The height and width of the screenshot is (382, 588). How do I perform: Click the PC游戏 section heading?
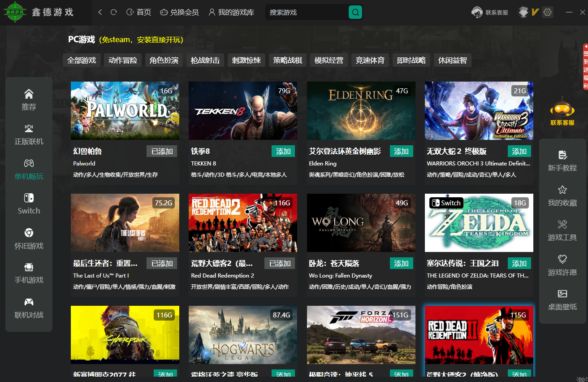(82, 39)
